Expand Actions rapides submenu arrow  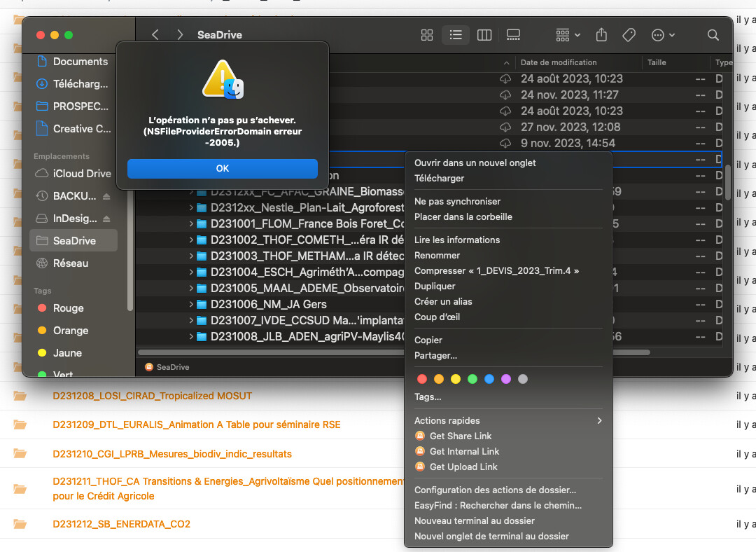tap(599, 421)
